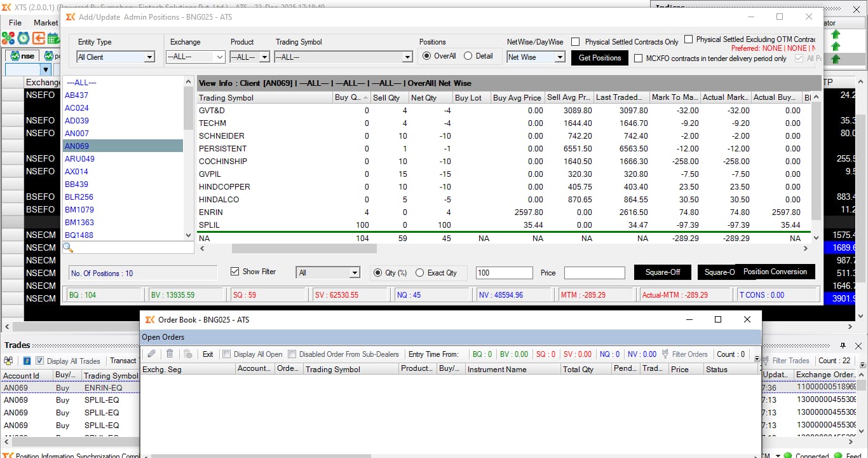The width and height of the screenshot is (868, 458).
Task: Click the magnifier search icon under the client list
Action: pos(68,248)
